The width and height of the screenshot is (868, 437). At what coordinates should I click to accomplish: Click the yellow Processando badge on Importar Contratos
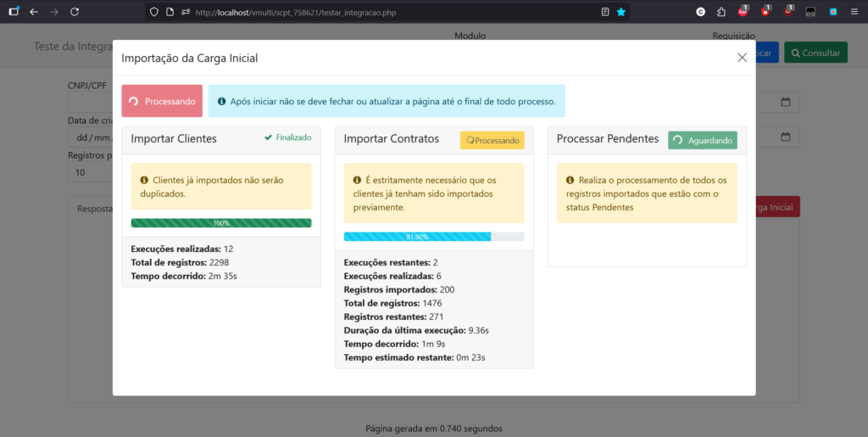pyautogui.click(x=492, y=140)
